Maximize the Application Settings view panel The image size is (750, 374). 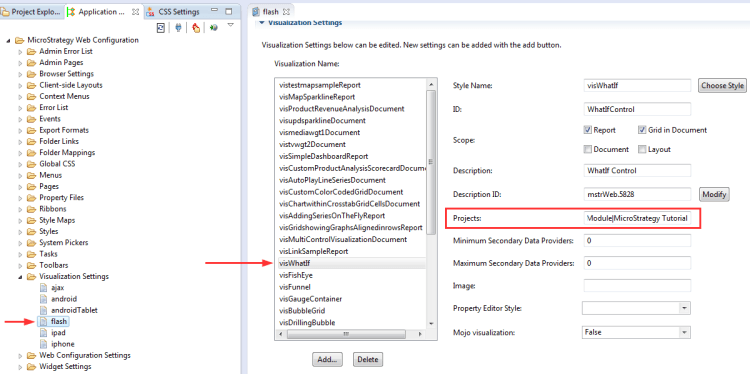(x=229, y=11)
